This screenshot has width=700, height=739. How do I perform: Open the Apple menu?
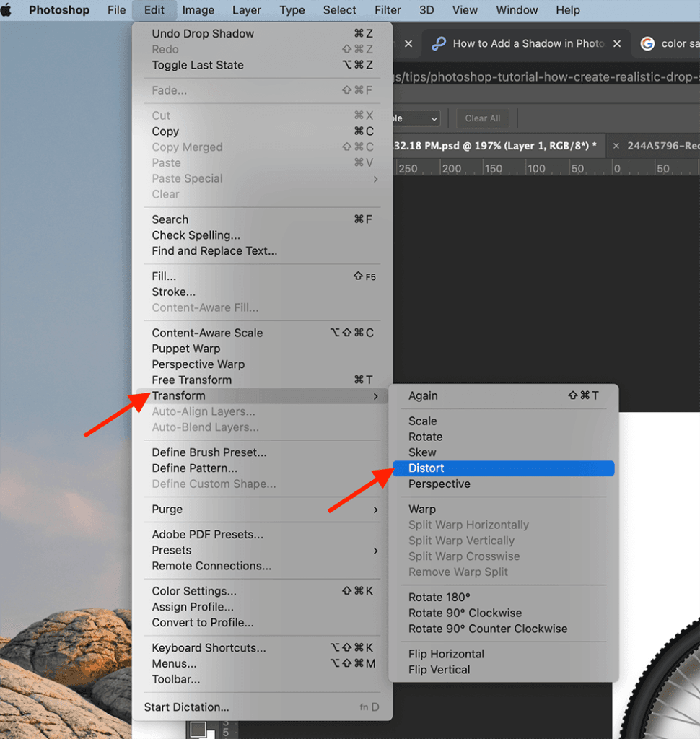6,10
